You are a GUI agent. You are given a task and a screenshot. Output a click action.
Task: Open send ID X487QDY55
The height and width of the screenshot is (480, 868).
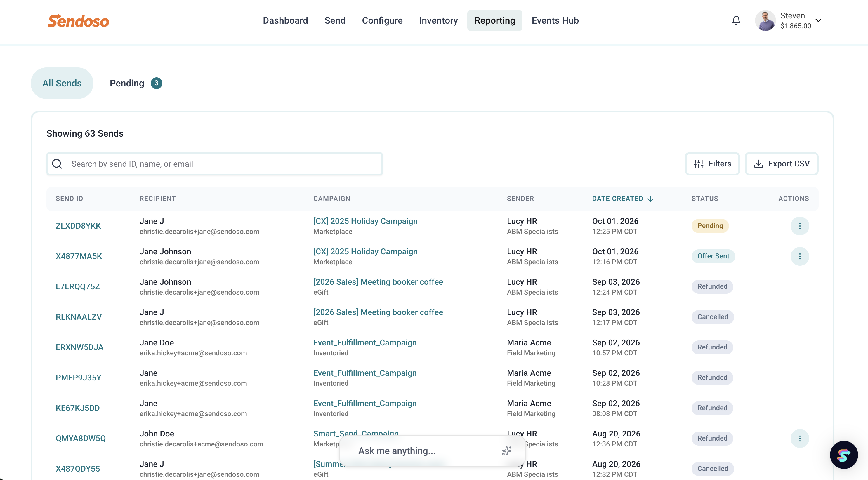78,469
